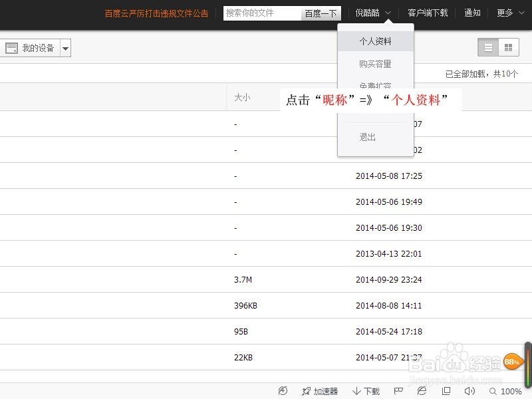This screenshot has width=532, height=399.
Task: Click the 我的设备 device icon button
Action: point(30,48)
